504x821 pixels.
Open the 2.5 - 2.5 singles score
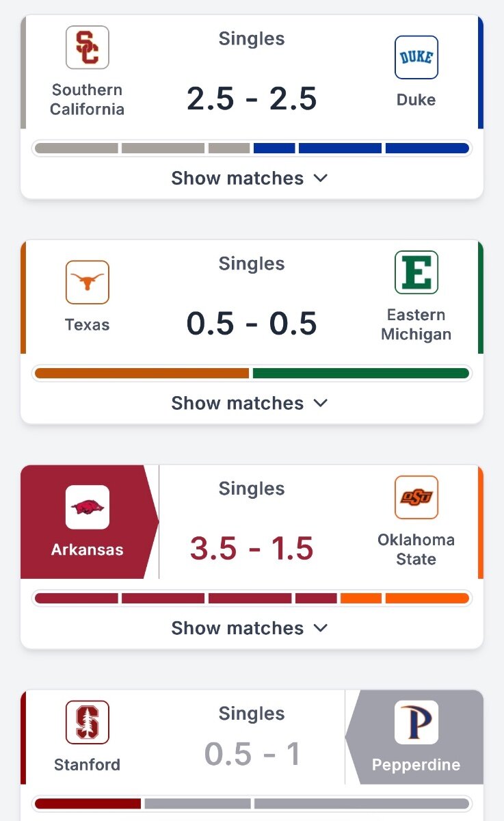[x=252, y=99]
